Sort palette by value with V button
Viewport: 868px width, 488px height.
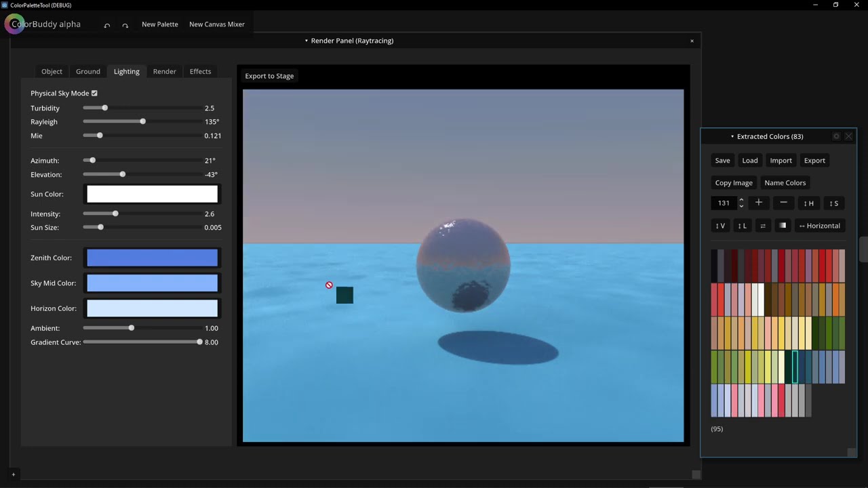(720, 226)
